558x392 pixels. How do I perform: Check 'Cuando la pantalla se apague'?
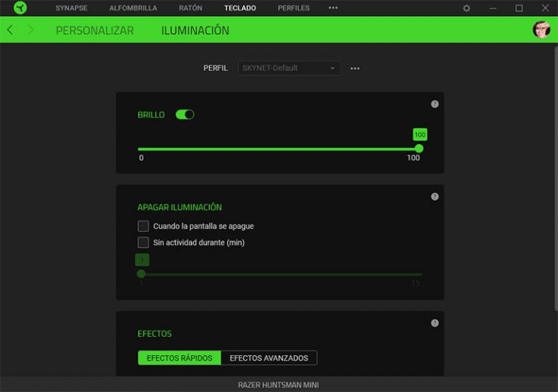[x=143, y=226]
